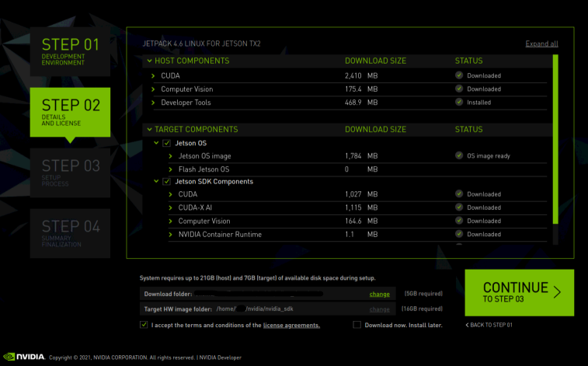Click the disk space requirement message
Viewport: 588px width, 366px height.
coord(257,278)
